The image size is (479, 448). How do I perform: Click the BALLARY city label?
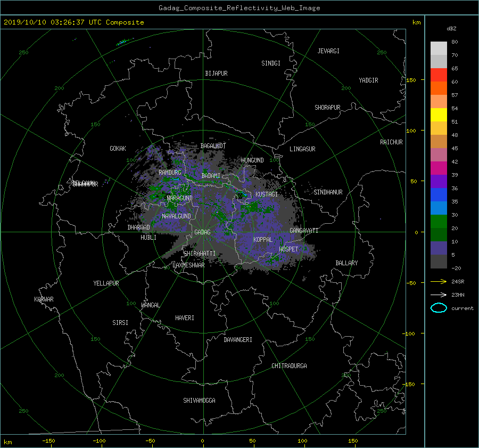(x=346, y=263)
